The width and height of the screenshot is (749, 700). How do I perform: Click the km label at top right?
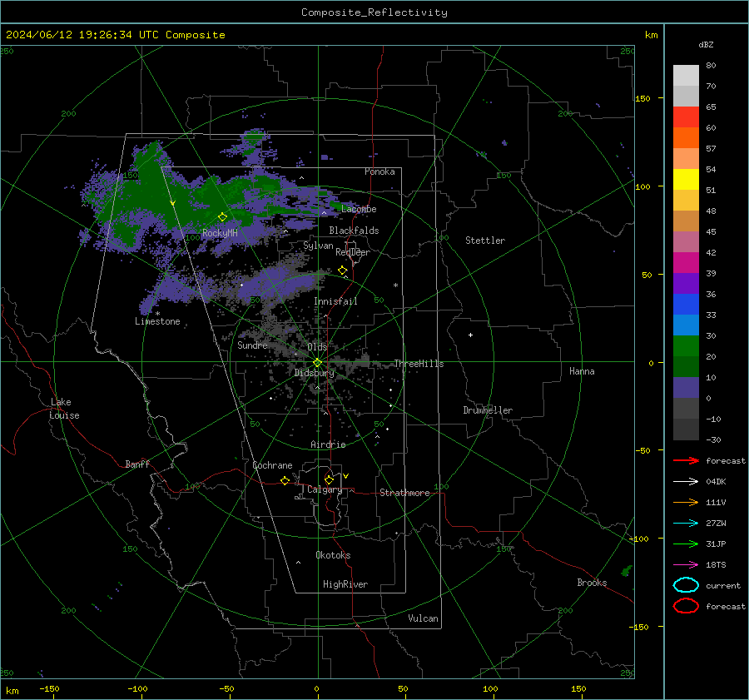tap(651, 35)
